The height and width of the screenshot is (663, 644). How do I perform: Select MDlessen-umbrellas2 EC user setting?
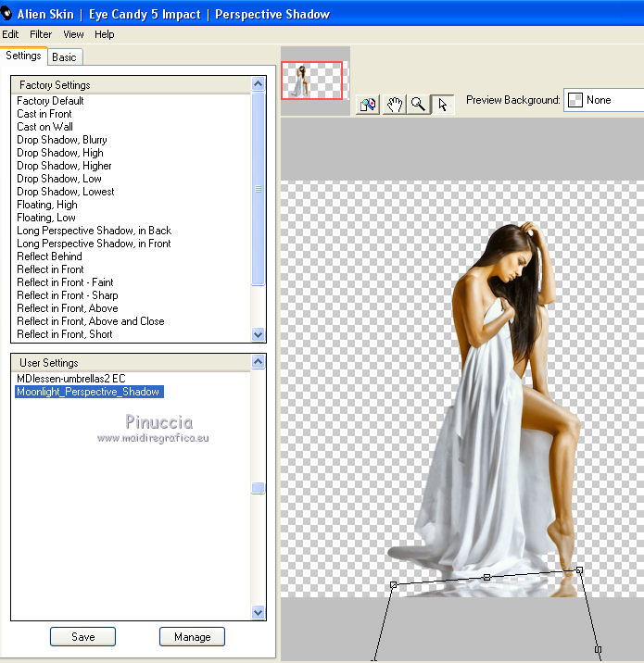(71, 379)
